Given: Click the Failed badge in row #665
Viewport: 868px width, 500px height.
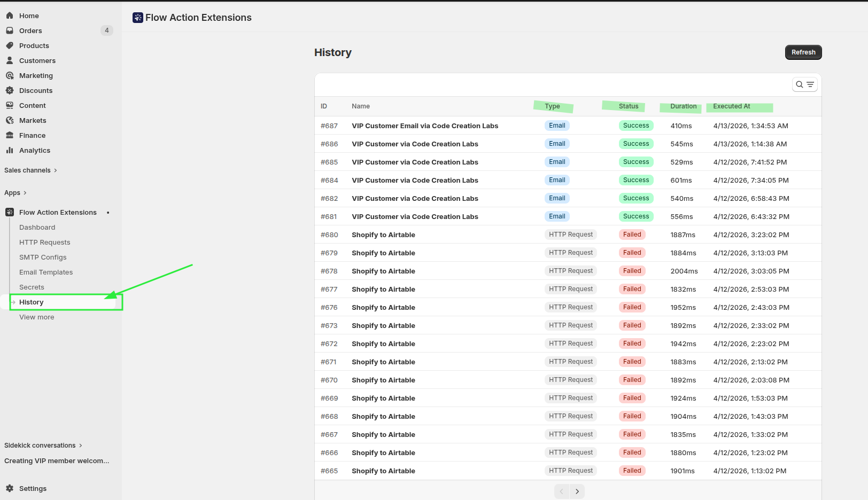Looking at the screenshot, I should 632,471.
